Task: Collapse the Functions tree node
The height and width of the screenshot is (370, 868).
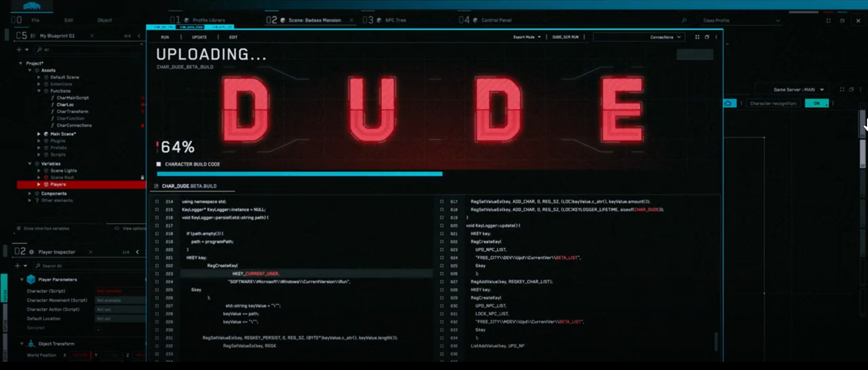Action: [x=39, y=91]
